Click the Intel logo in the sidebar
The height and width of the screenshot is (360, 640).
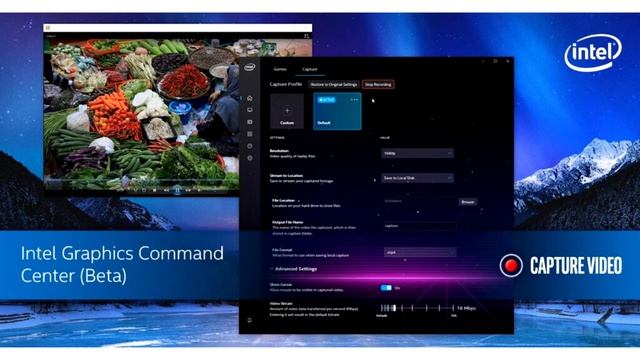pos(249,67)
